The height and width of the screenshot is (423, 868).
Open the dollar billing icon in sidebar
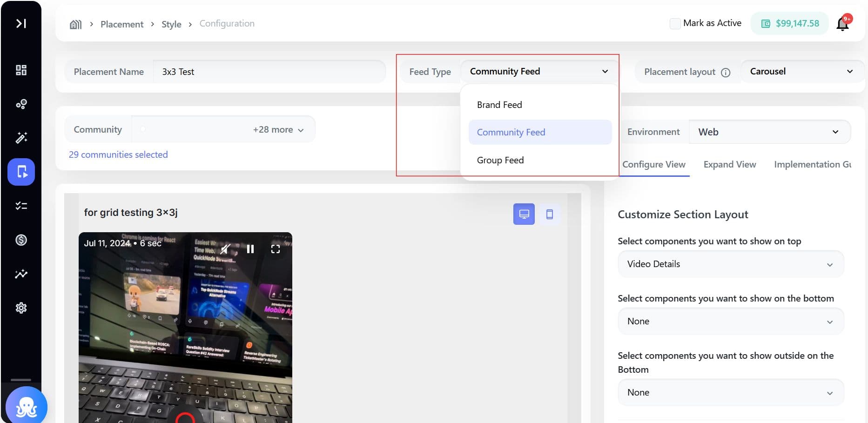(21, 240)
